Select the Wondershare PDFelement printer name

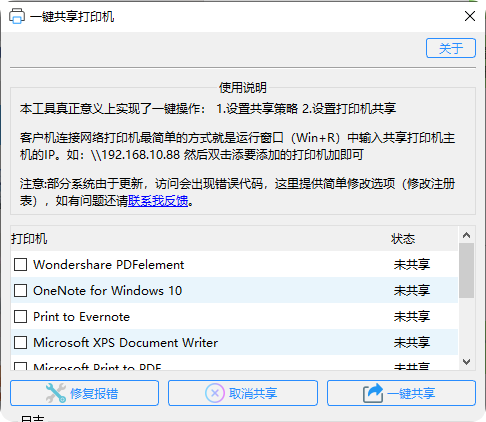[x=109, y=265]
